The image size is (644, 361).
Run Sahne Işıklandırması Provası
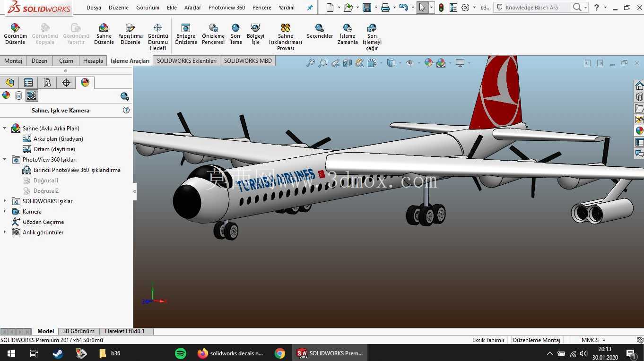click(286, 37)
